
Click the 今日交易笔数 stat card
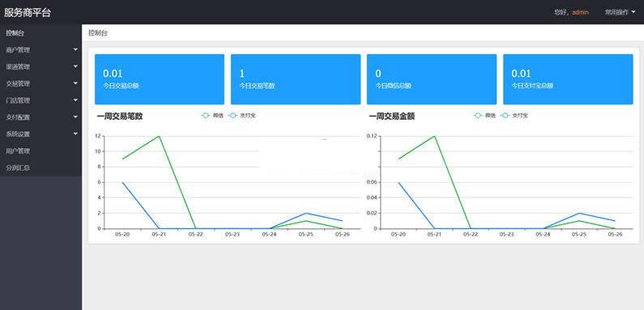[x=296, y=79]
